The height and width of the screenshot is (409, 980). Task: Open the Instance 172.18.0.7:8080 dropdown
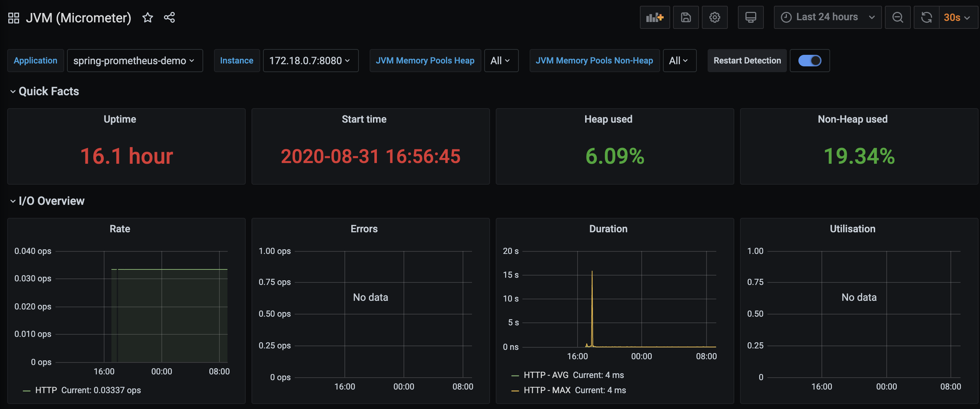pyautogui.click(x=311, y=61)
